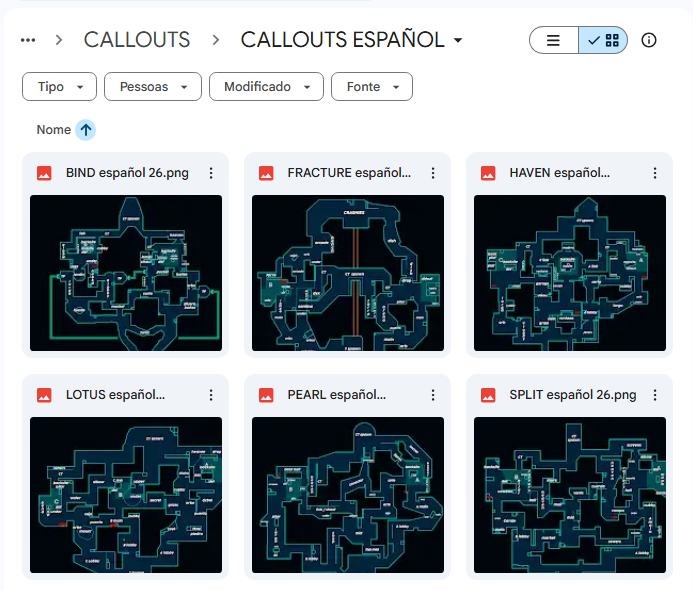Open the Fonte filter dropdown

point(372,87)
